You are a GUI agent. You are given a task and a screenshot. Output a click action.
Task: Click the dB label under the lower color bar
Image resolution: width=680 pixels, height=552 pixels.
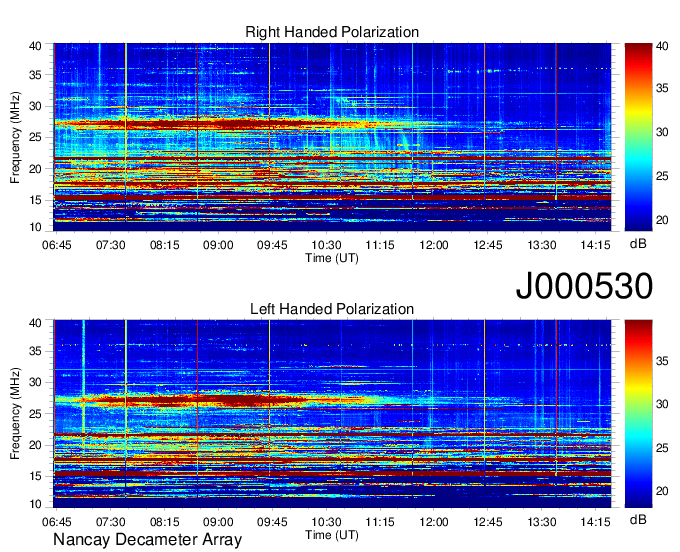tap(638, 519)
